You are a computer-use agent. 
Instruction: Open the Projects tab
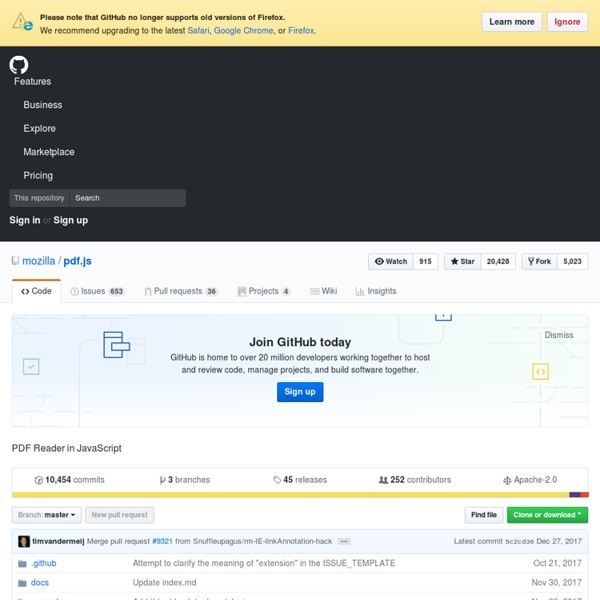[x=264, y=291]
